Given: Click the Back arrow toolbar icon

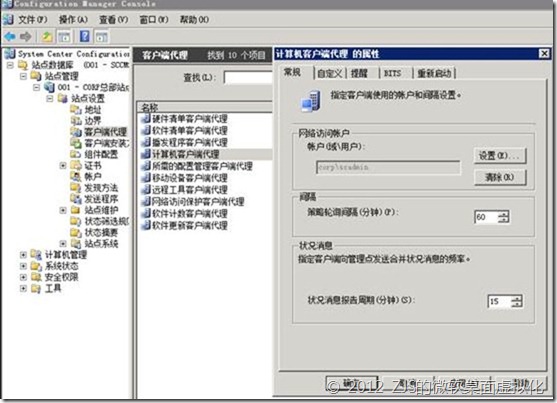Looking at the screenshot, I should 10,36.
